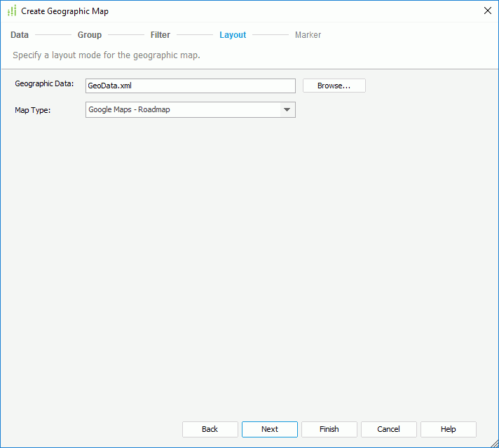Go to the Data wizard step

20,35
